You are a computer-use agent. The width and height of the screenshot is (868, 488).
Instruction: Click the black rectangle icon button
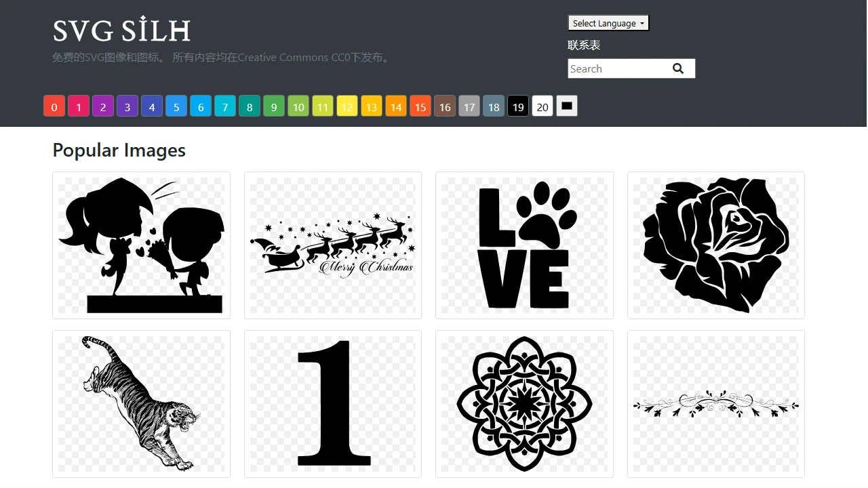567,106
